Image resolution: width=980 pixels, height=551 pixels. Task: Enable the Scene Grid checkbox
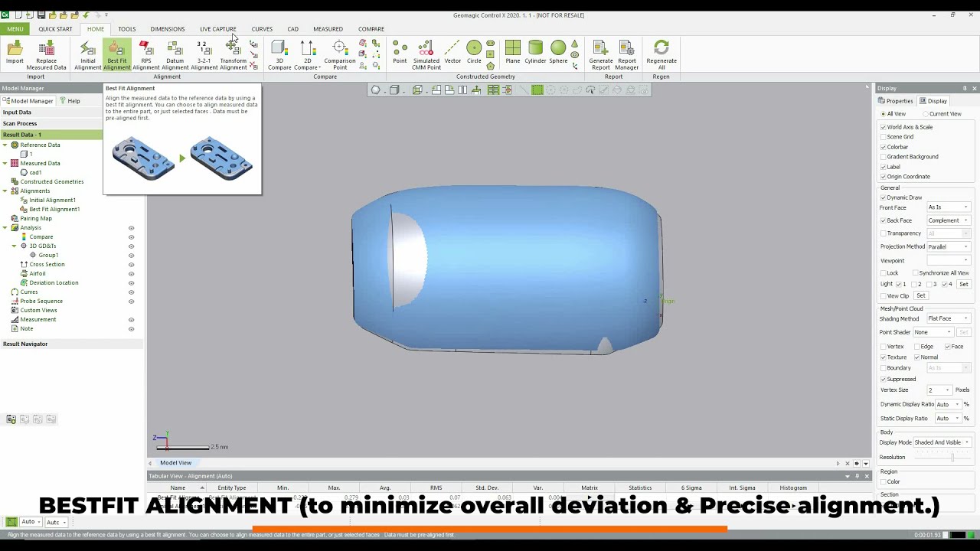pyautogui.click(x=884, y=137)
